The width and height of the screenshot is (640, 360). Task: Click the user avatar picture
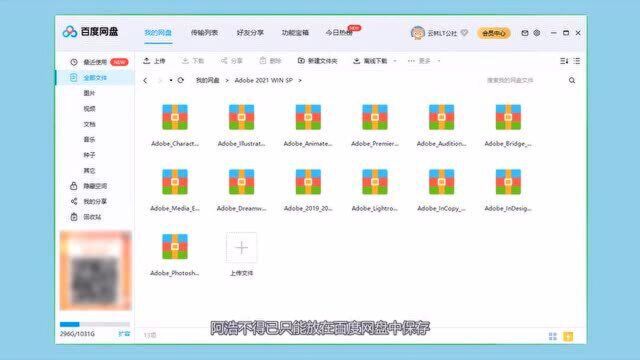pos(418,33)
